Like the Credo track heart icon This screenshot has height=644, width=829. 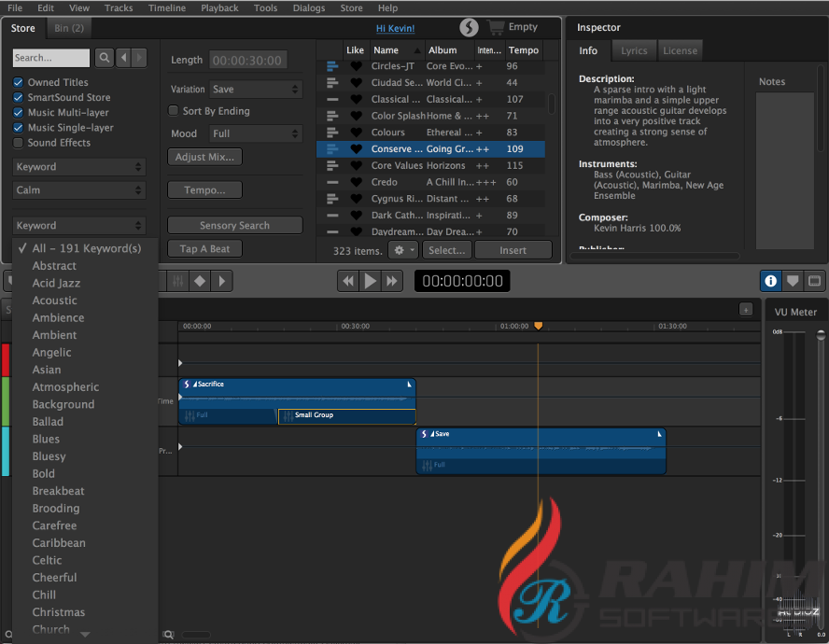356,183
